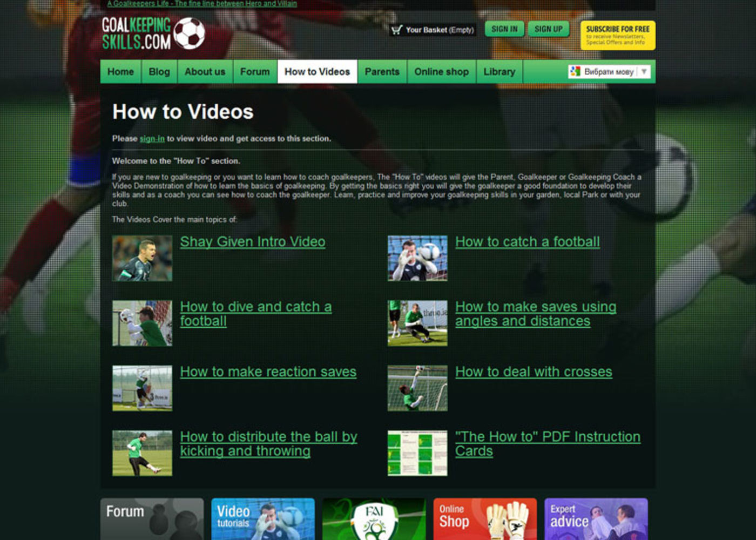Open the FAI crest banner
The height and width of the screenshot is (540, 756).
click(374, 518)
